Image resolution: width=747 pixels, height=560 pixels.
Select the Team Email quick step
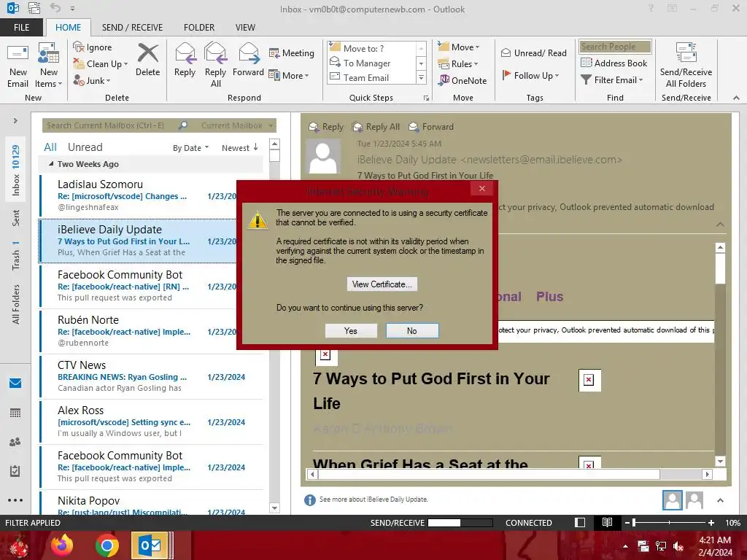[372, 77]
